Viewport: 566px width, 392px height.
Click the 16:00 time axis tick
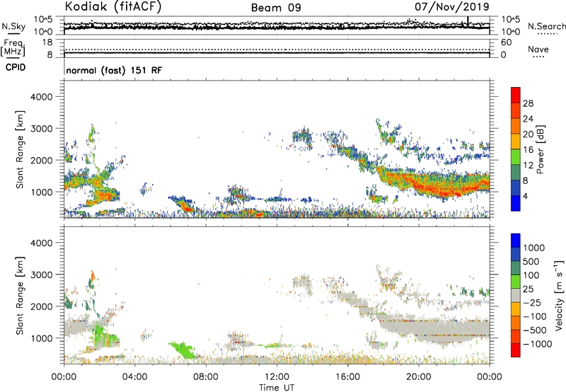pyautogui.click(x=347, y=377)
